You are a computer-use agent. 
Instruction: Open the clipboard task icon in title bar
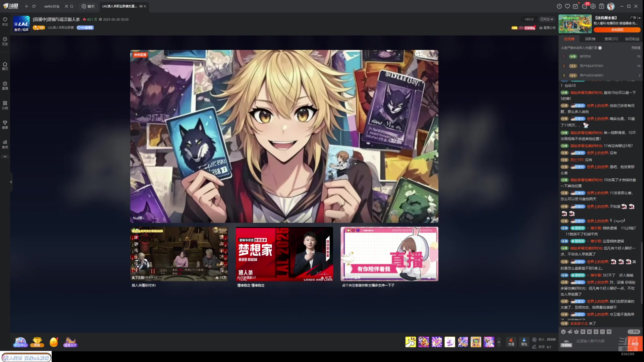tap(602, 6)
